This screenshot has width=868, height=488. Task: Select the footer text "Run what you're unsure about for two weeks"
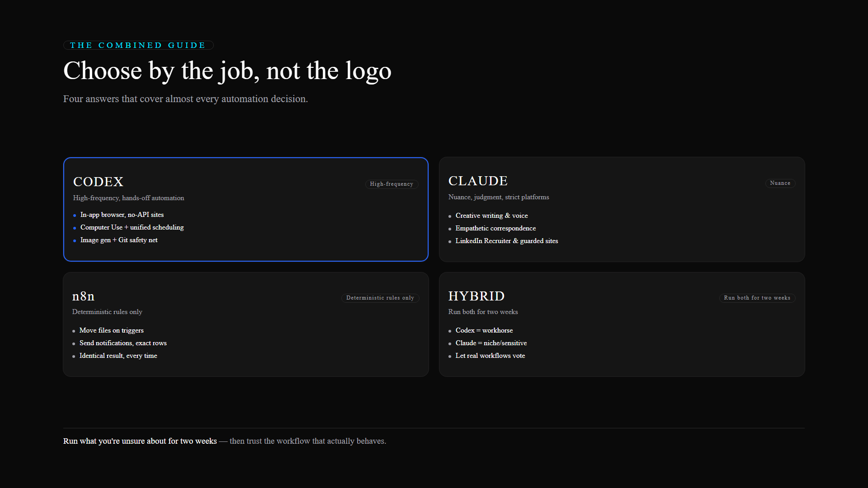click(140, 441)
